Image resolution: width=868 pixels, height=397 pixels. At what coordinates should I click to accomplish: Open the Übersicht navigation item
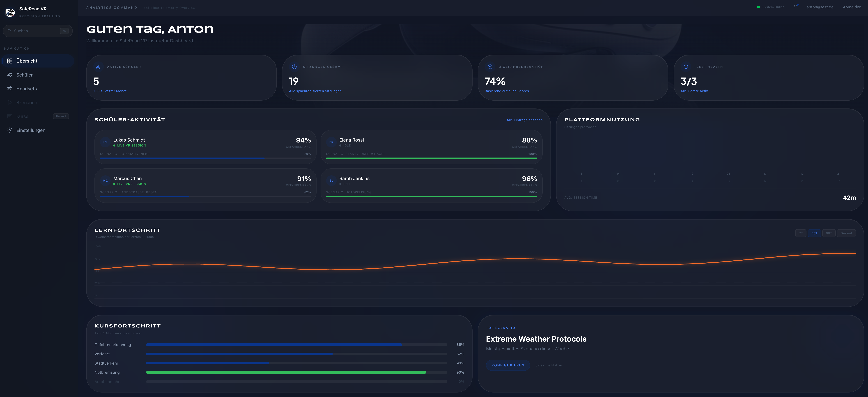37,61
